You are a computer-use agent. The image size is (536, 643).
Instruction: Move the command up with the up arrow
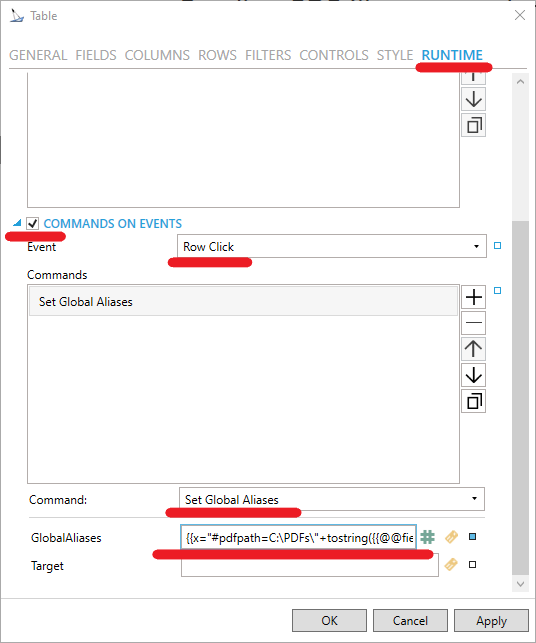coord(474,349)
